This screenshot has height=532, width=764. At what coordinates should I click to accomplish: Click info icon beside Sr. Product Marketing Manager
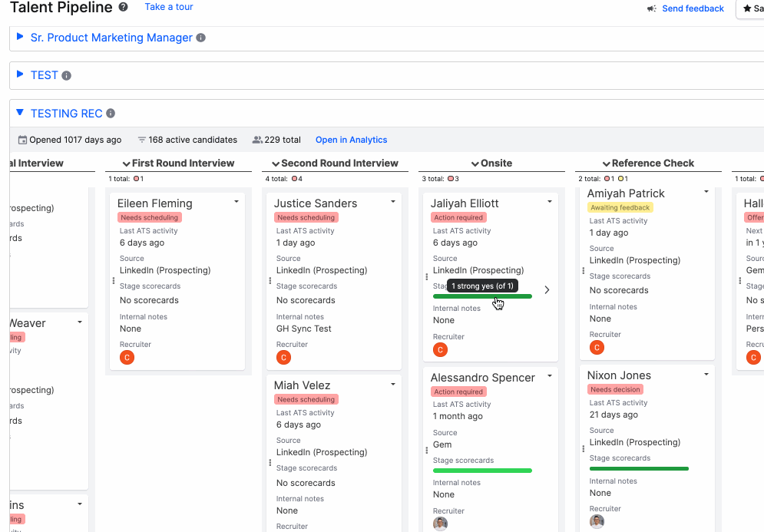[200, 38]
